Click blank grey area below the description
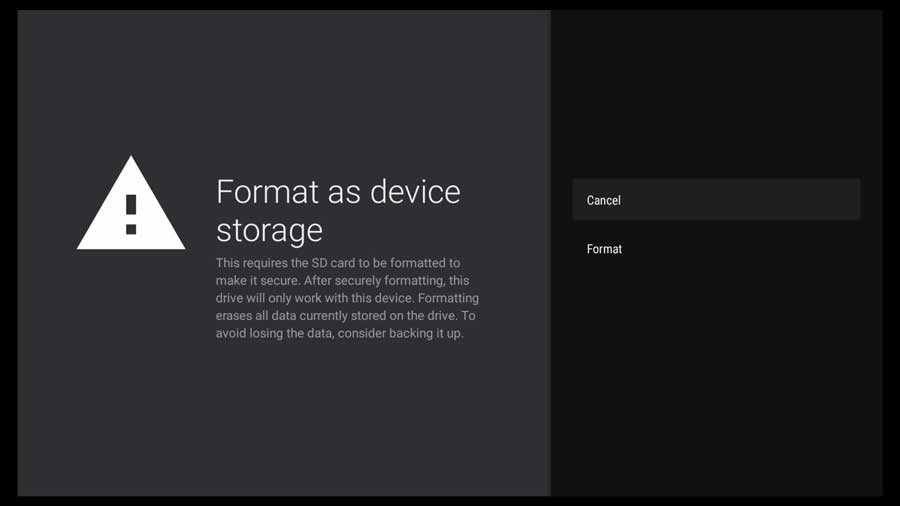This screenshot has height=506, width=900. (284, 419)
